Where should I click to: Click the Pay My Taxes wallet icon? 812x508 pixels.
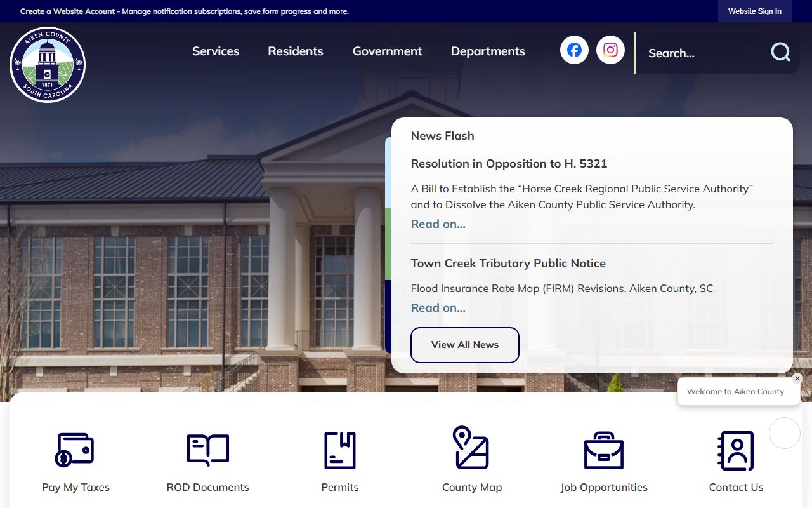click(x=75, y=450)
